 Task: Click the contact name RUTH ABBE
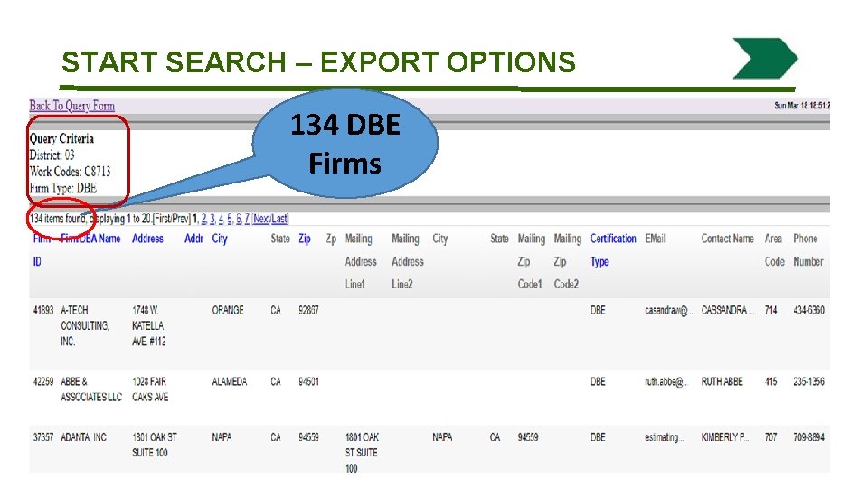click(x=722, y=381)
